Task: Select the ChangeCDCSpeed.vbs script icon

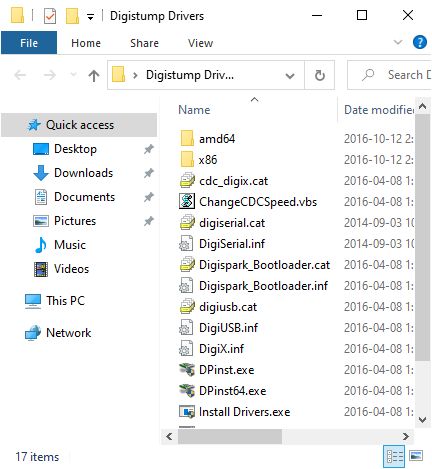Action: click(187, 201)
